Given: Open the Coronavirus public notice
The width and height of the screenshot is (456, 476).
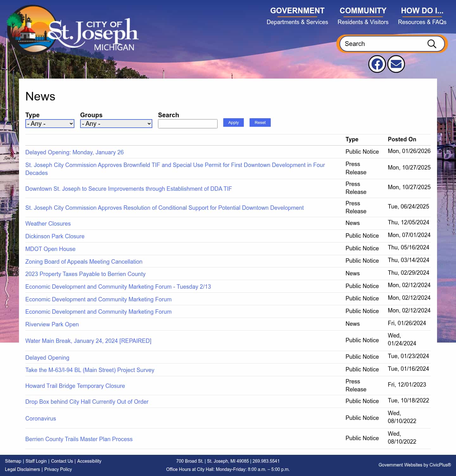Looking at the screenshot, I should point(41,418).
